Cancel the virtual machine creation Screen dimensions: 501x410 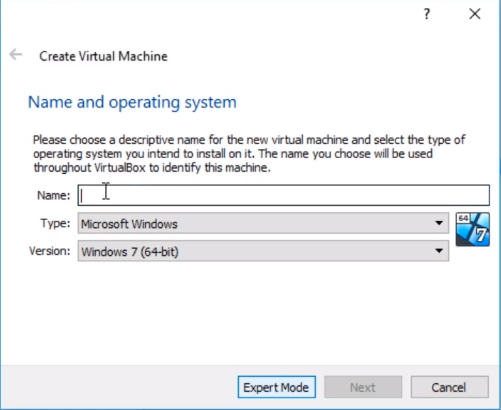(x=450, y=387)
